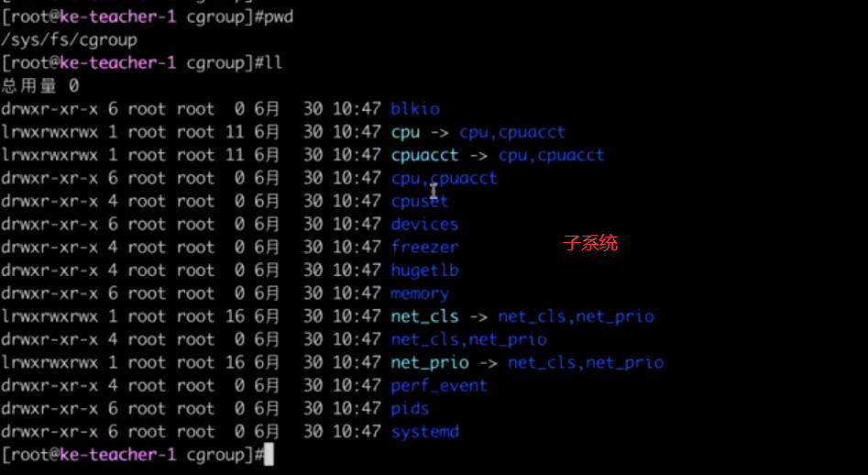
Task: Select the cpu symlink entry
Action: coord(405,132)
